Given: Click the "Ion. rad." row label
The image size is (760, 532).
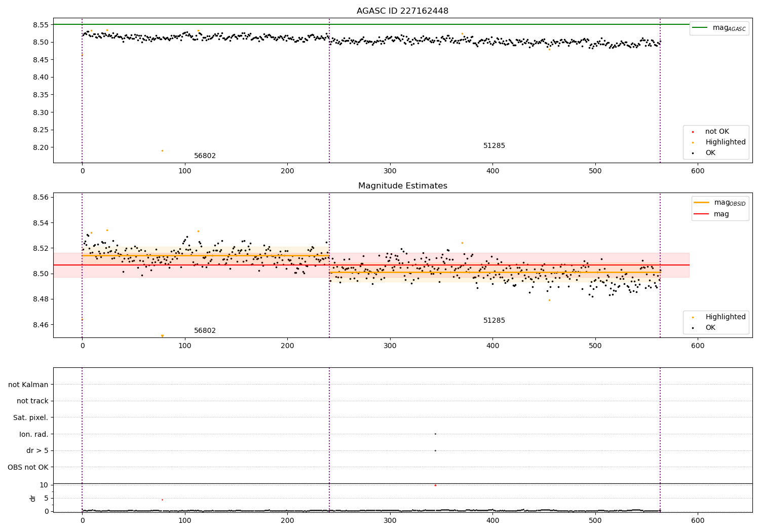Looking at the screenshot, I should tap(34, 434).
